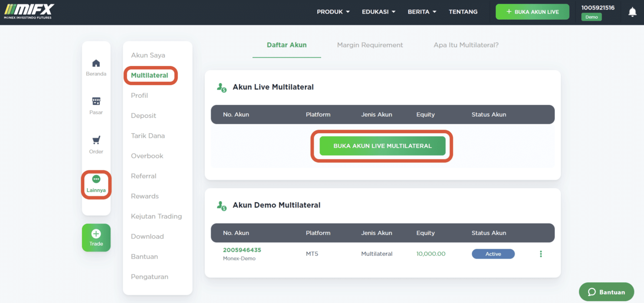Open Kejutan Trading in the side menu

pos(156,216)
